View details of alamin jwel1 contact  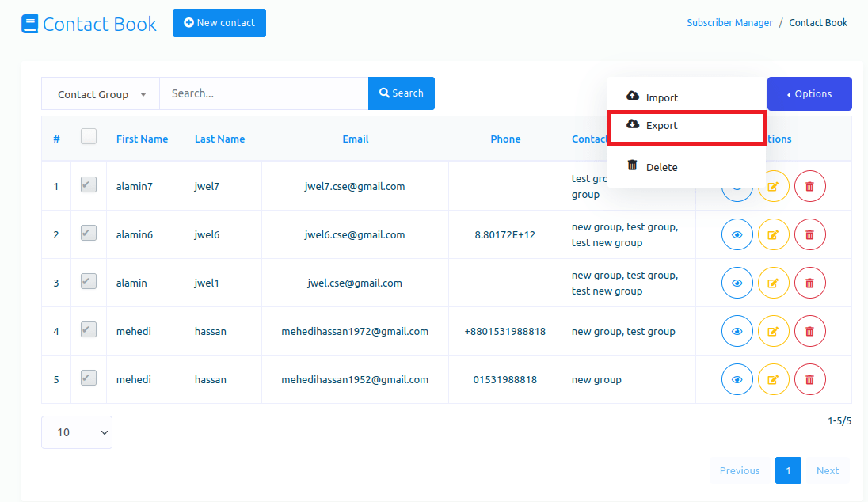737,283
